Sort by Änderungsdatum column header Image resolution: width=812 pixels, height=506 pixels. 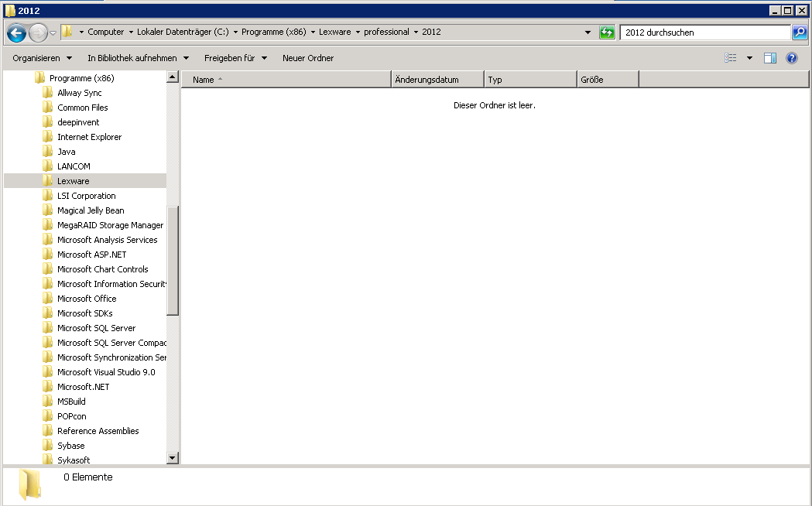[x=437, y=79]
